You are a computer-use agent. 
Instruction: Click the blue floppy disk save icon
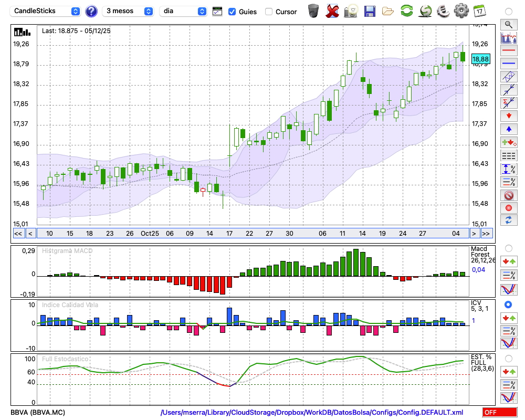click(x=370, y=10)
